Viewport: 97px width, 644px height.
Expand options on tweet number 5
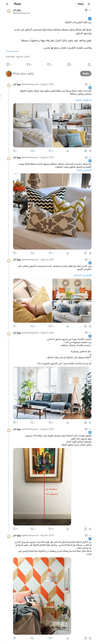click(x=90, y=333)
